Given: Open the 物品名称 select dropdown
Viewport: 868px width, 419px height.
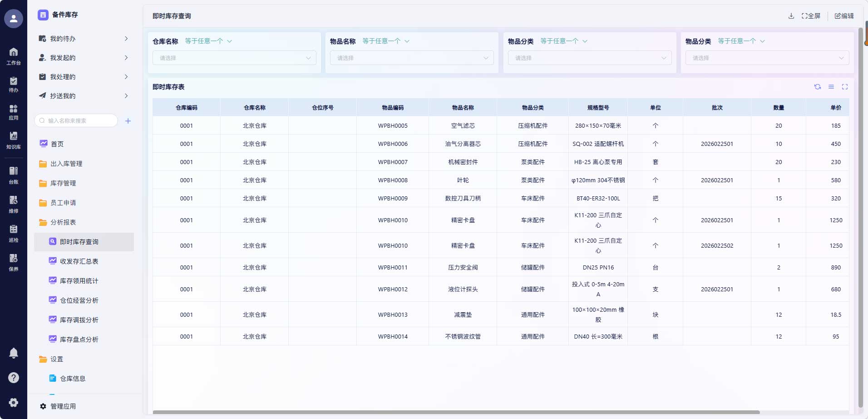Looking at the screenshot, I should pyautogui.click(x=411, y=58).
